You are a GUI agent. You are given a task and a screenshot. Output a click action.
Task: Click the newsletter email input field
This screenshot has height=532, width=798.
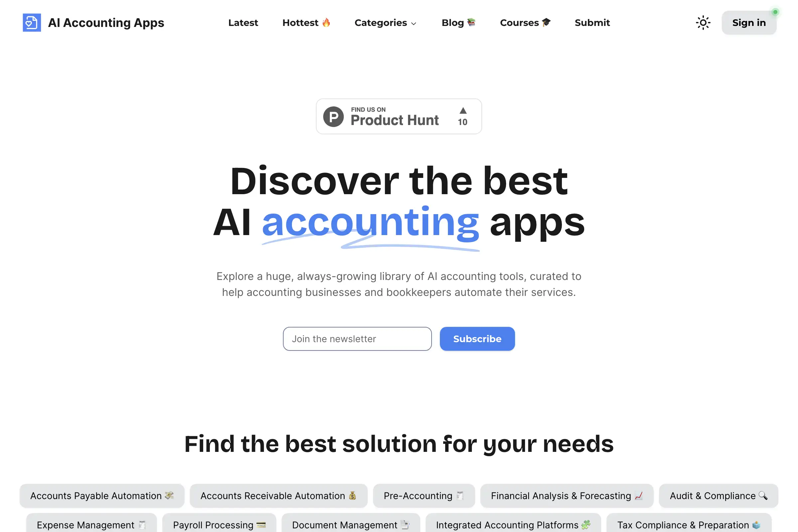(x=357, y=338)
